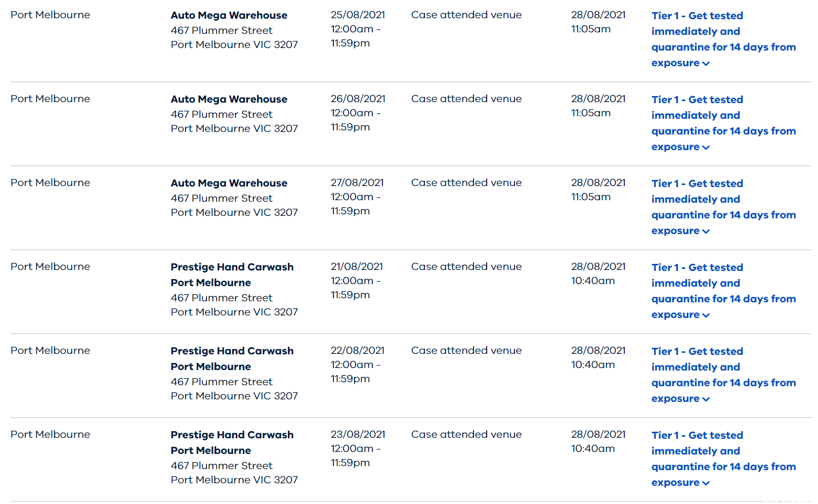Viewport: 818px width, 504px height.
Task: Click the 22/08/2021 exposure date cell
Action: tap(357, 364)
